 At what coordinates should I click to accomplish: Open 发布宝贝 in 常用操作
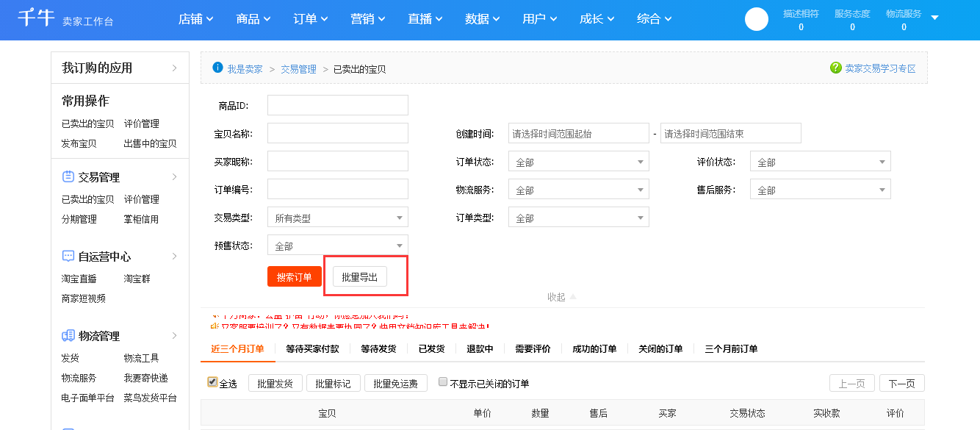point(79,143)
